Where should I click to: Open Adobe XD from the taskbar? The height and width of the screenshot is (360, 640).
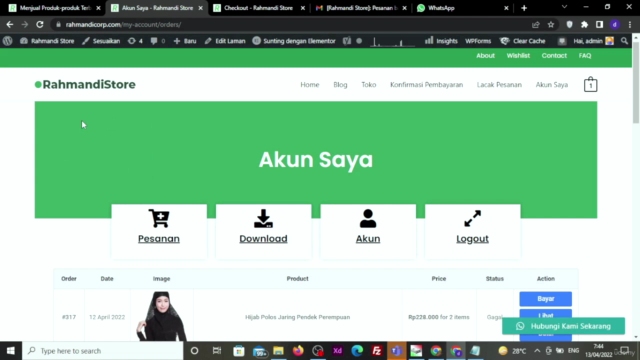click(x=338, y=351)
